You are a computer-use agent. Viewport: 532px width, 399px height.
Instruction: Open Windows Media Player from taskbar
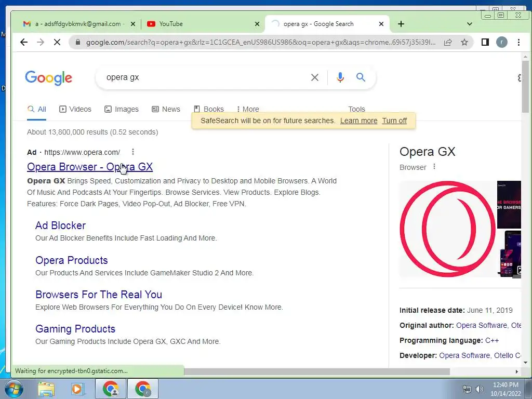tap(77, 389)
